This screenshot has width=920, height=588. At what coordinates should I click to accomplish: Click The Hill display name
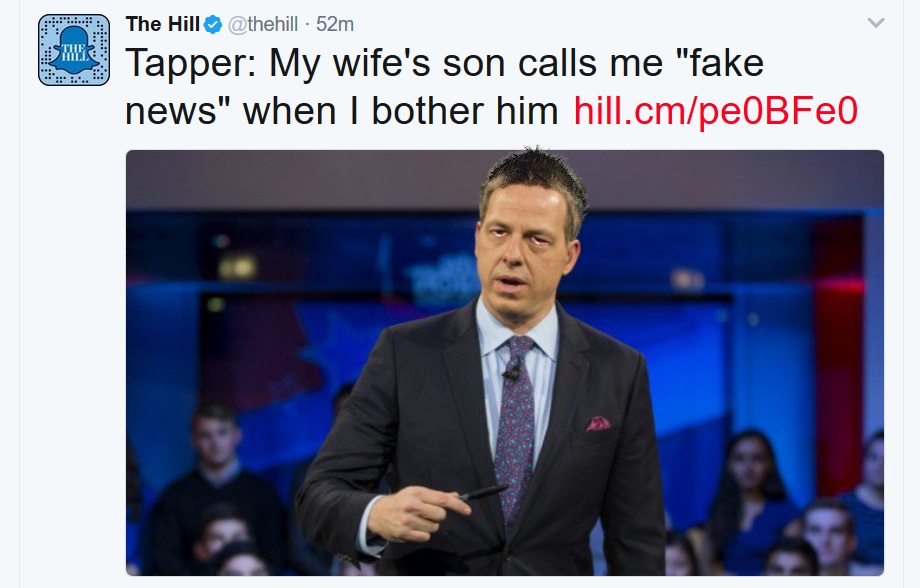pos(163,24)
